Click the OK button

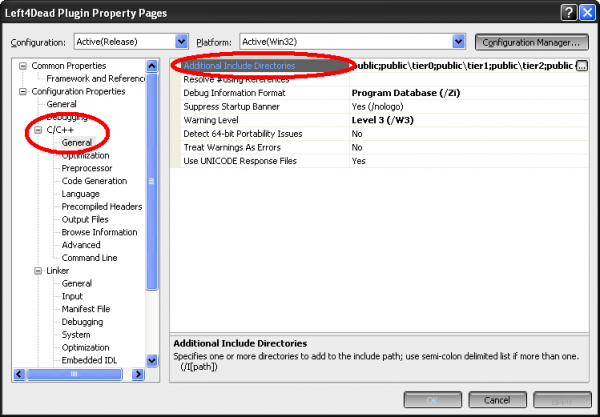click(x=432, y=400)
